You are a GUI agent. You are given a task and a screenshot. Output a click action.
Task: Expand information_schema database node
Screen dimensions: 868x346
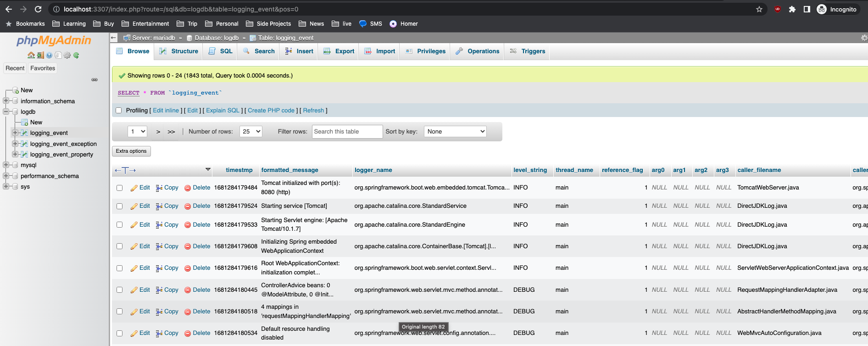tap(6, 101)
